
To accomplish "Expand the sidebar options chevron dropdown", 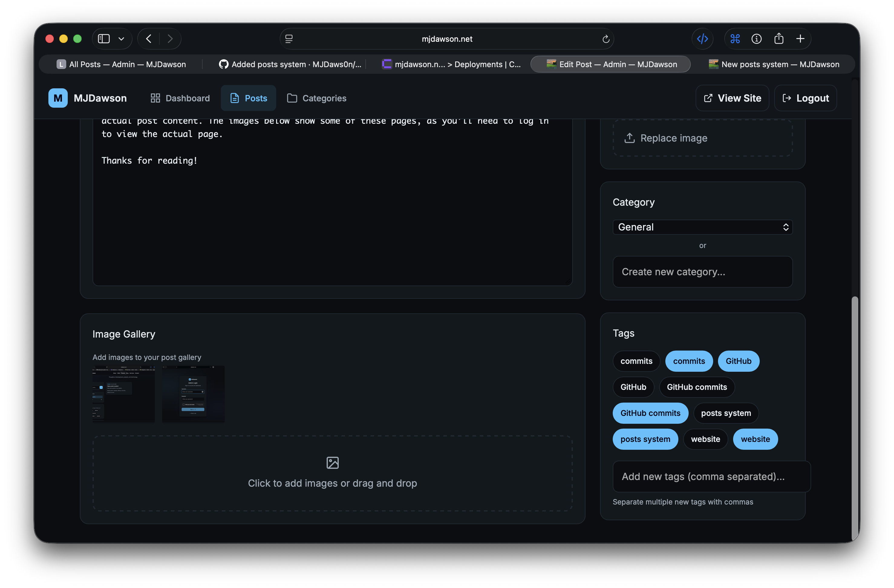I will pos(121,39).
